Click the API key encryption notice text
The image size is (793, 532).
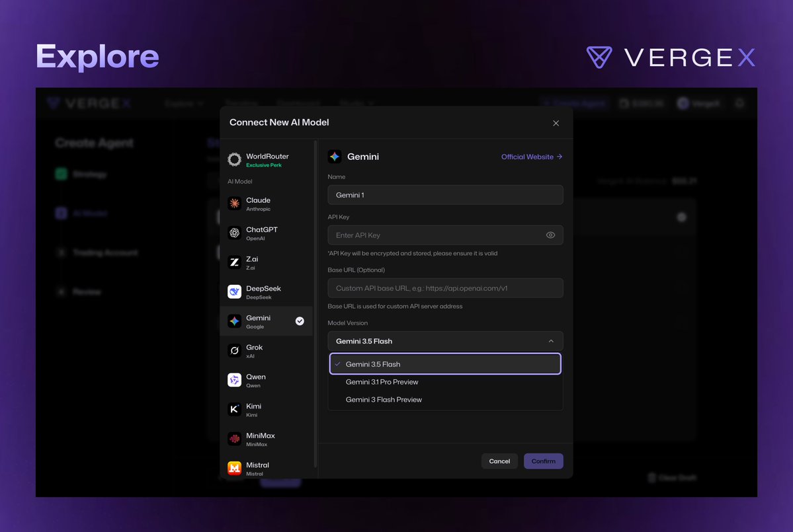click(412, 253)
